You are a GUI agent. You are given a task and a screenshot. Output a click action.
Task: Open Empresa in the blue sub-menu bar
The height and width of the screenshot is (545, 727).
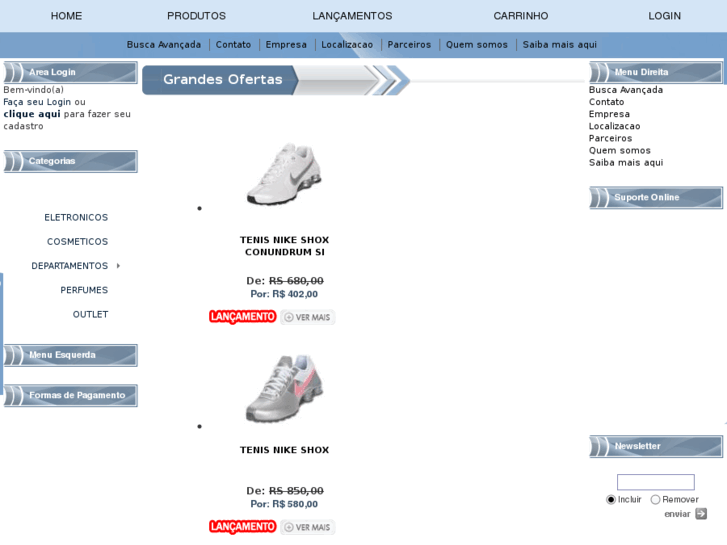pyautogui.click(x=286, y=45)
